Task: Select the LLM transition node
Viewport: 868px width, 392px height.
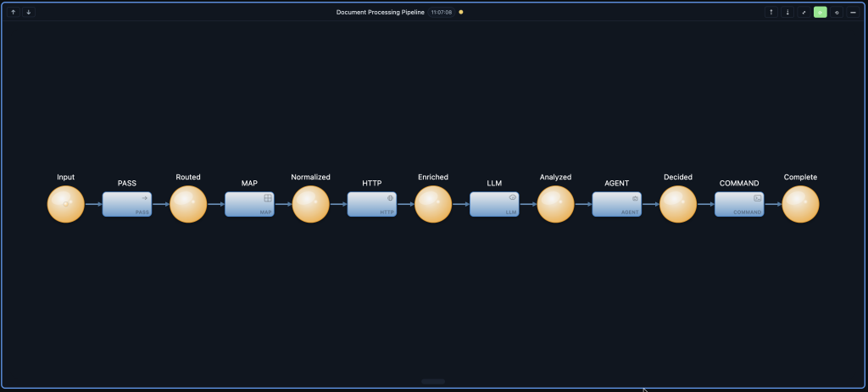Action: tap(494, 204)
